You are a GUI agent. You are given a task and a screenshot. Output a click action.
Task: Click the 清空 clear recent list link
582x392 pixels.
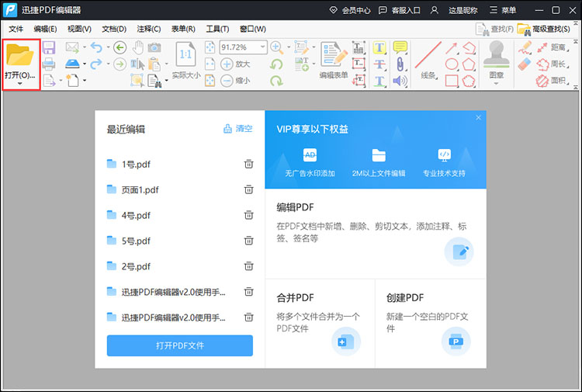click(238, 129)
